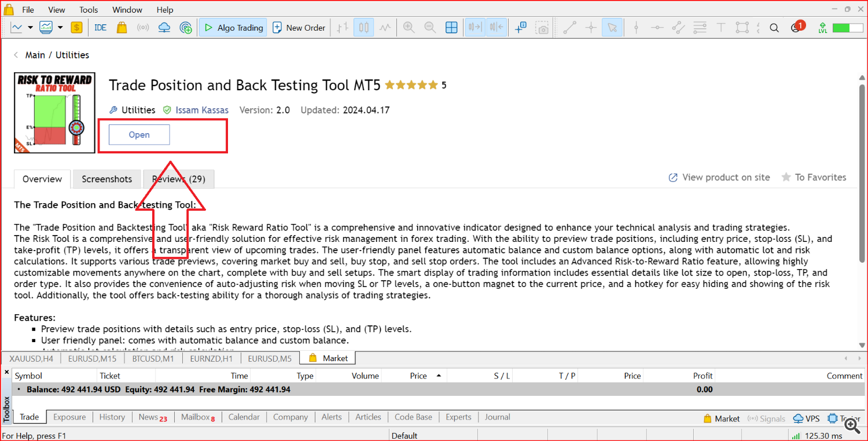This screenshot has height=441, width=868.
Task: Select the cursor arrow tool
Action: (x=612, y=27)
